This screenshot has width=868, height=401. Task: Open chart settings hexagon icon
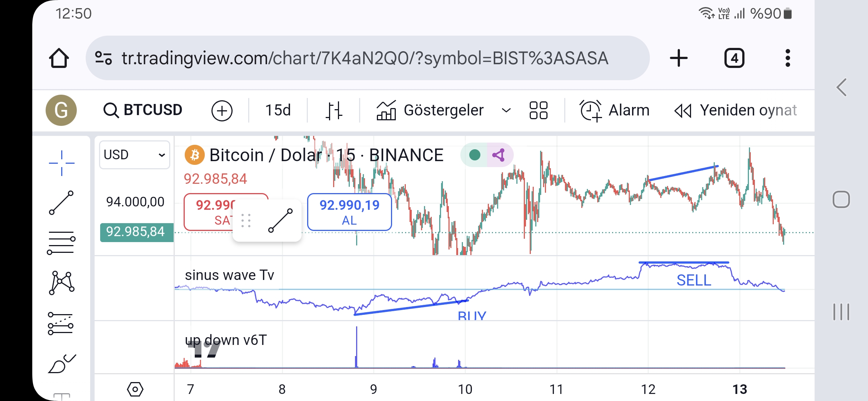coord(135,389)
